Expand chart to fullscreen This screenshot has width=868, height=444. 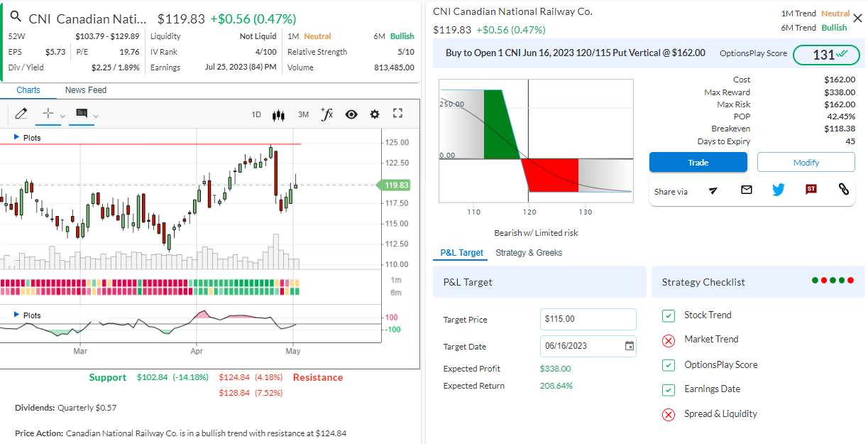pyautogui.click(x=397, y=114)
